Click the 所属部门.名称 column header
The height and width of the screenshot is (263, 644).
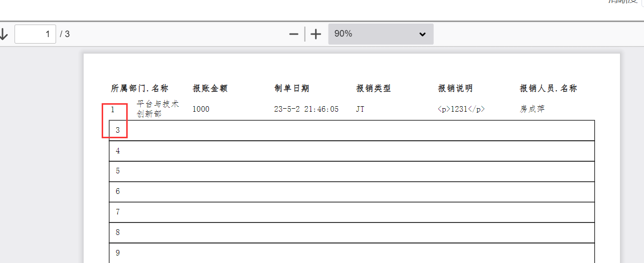point(140,88)
